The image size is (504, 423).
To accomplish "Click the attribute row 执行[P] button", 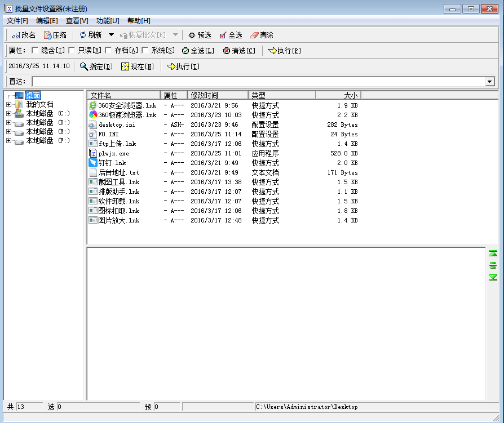I will pos(285,51).
